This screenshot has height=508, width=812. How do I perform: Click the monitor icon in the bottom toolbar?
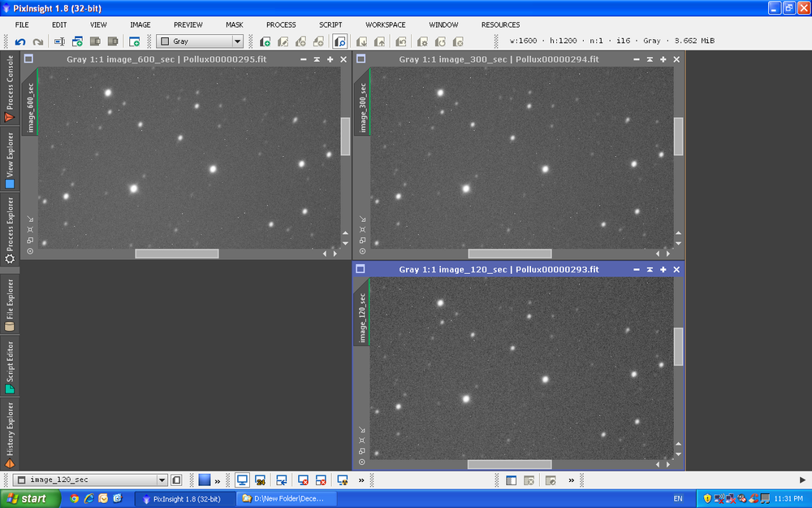242,480
